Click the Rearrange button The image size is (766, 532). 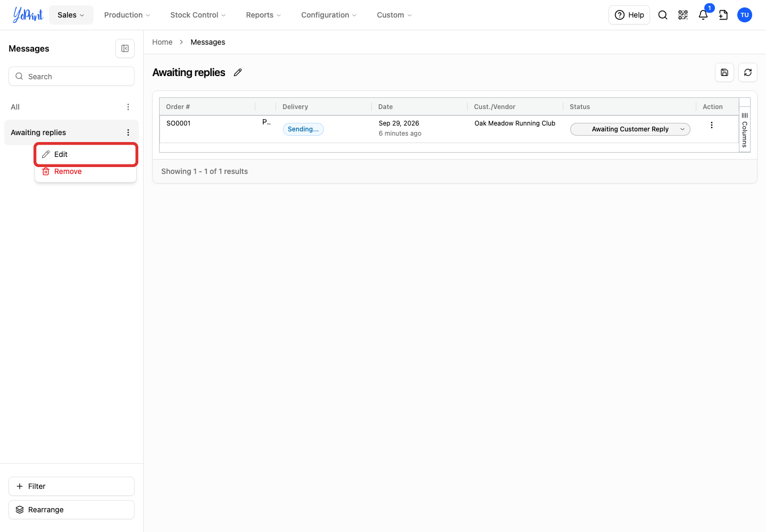(71, 510)
